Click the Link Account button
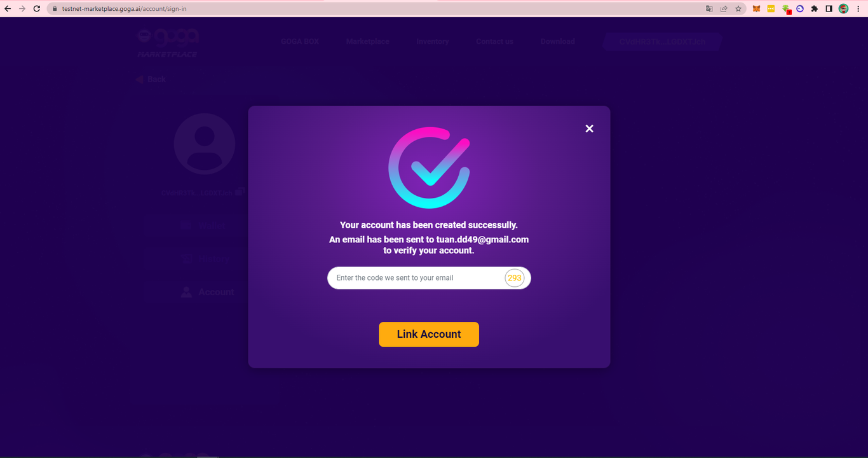 pyautogui.click(x=429, y=334)
